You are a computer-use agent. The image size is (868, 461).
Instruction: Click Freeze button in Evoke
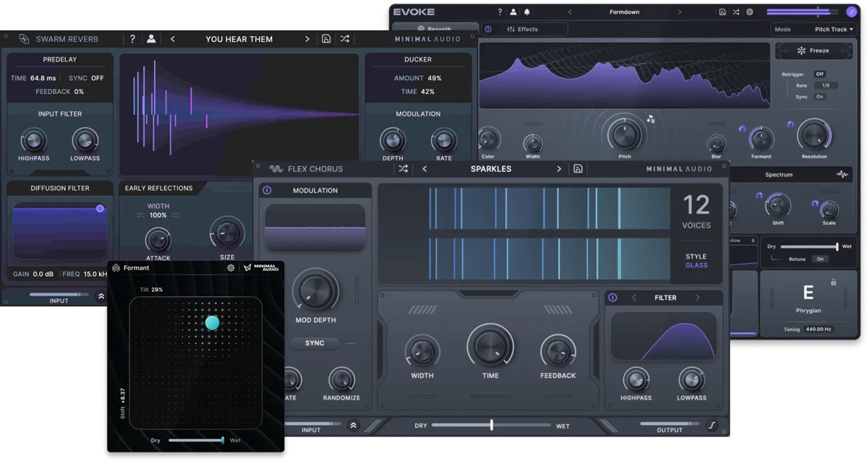click(x=814, y=51)
